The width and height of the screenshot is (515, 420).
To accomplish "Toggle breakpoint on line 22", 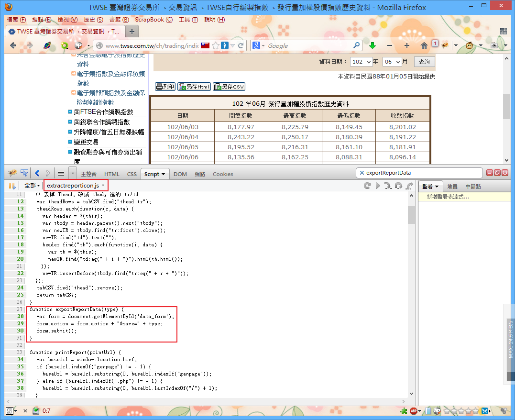I will [21, 273].
